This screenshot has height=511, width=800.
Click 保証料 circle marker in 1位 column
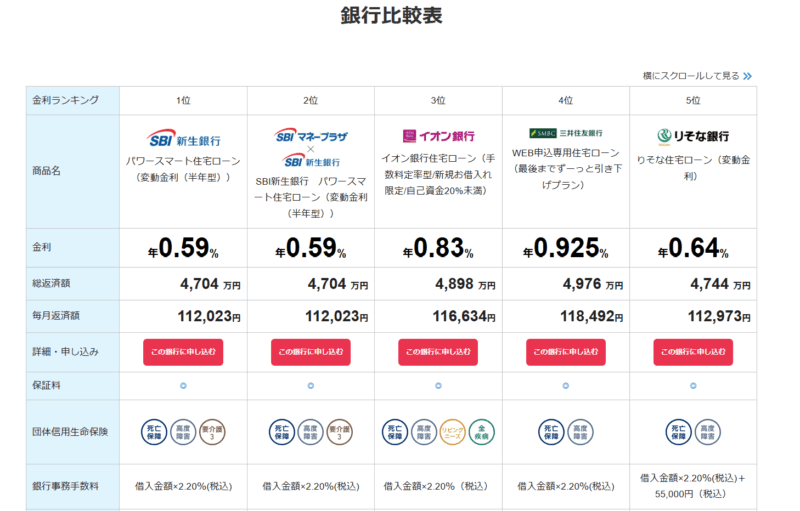tap(183, 385)
